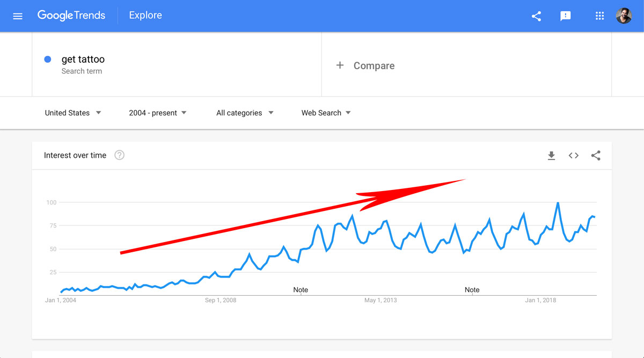Expand the United States region dropdown
Viewport: 644px width, 358px height.
pos(73,113)
